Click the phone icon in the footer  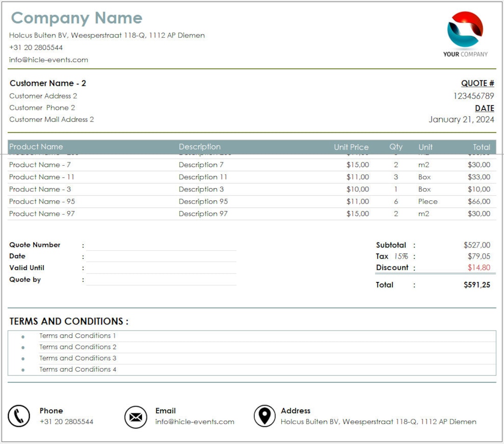pyautogui.click(x=19, y=416)
